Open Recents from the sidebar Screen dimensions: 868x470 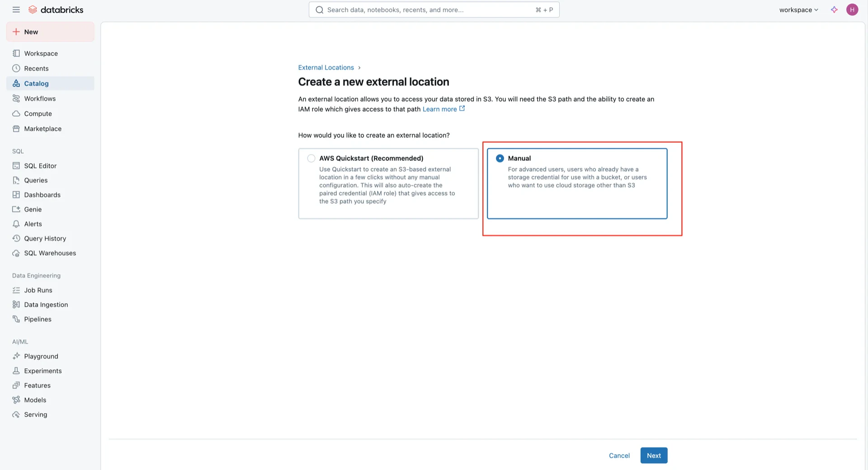pyautogui.click(x=50, y=68)
